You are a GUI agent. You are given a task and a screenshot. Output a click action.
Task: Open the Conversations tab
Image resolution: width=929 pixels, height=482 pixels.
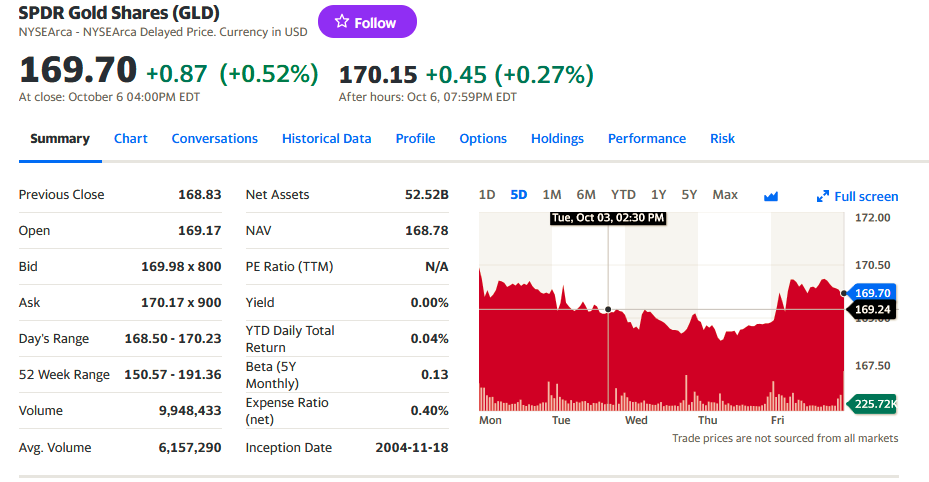tap(214, 139)
